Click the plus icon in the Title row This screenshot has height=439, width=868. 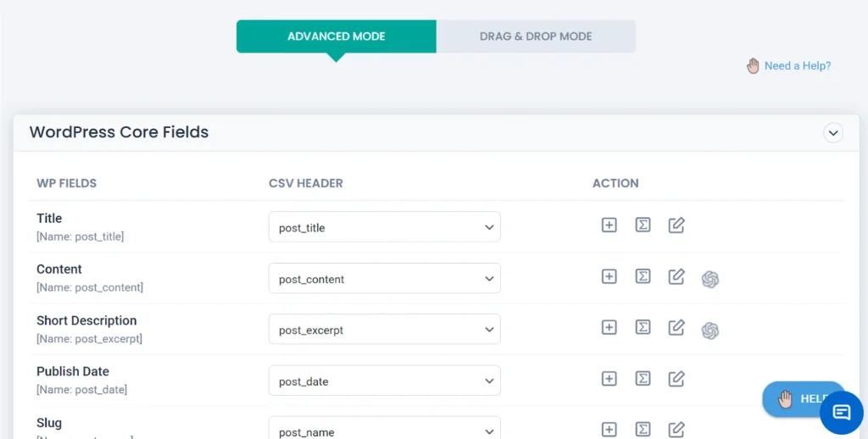pos(609,225)
